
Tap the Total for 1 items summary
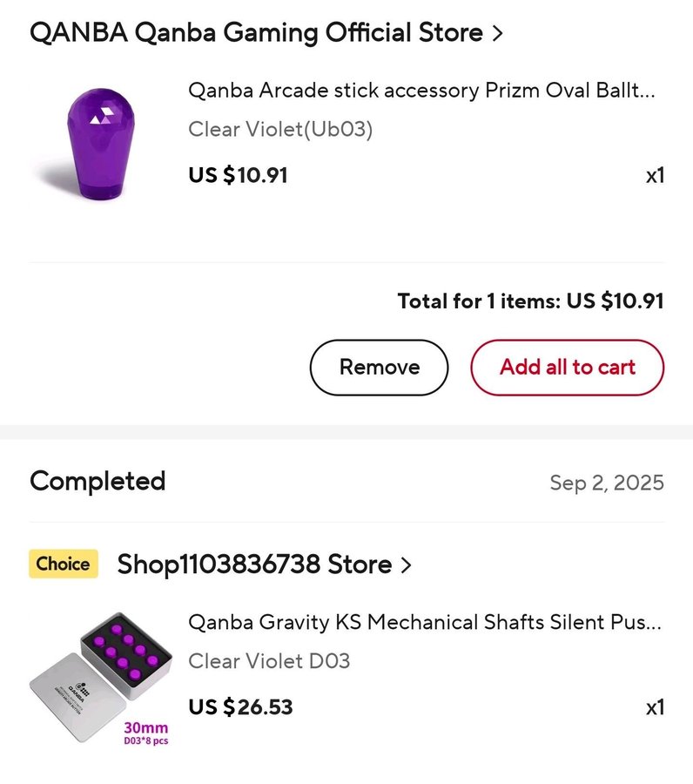point(530,301)
